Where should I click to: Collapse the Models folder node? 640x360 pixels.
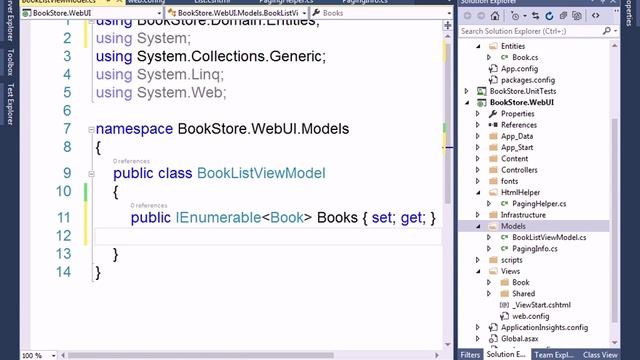tap(478, 226)
